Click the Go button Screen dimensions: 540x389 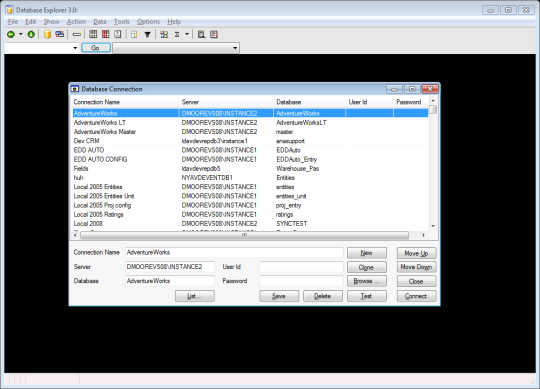tap(96, 48)
